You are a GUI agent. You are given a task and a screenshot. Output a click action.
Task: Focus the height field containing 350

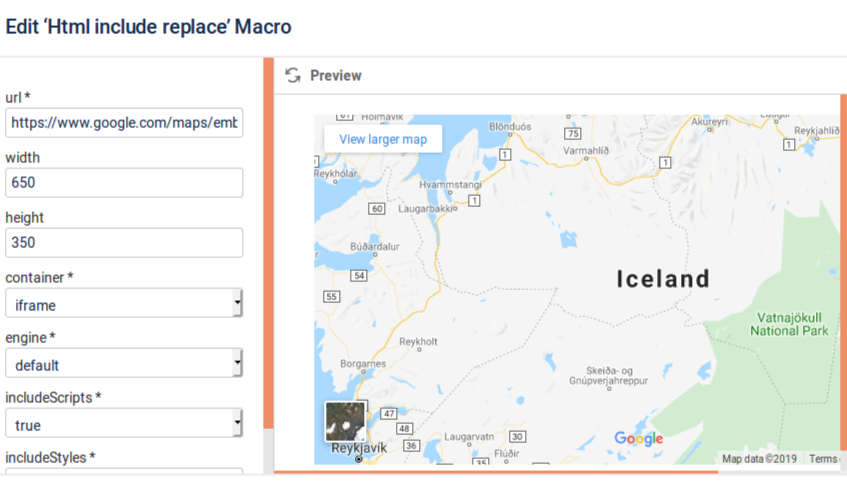(124, 243)
